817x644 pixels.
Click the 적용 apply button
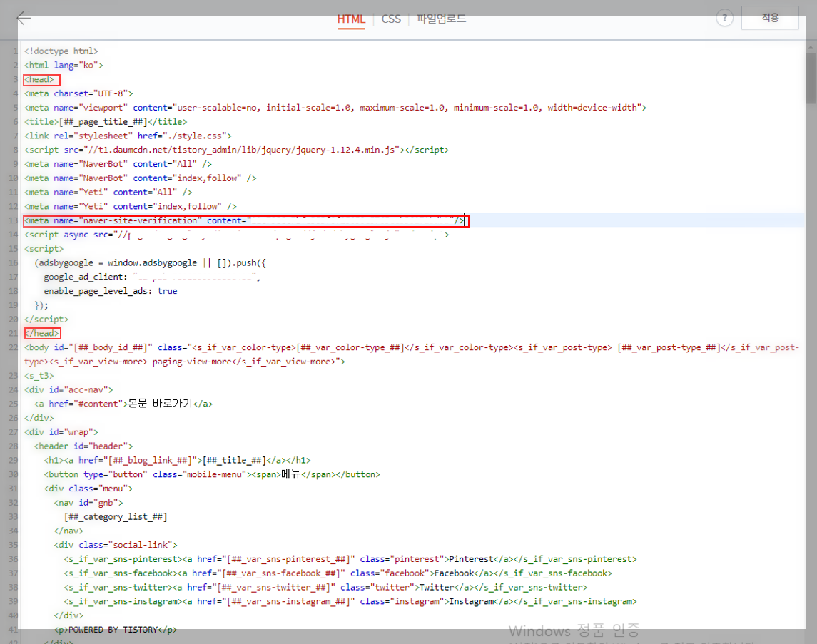(x=770, y=18)
